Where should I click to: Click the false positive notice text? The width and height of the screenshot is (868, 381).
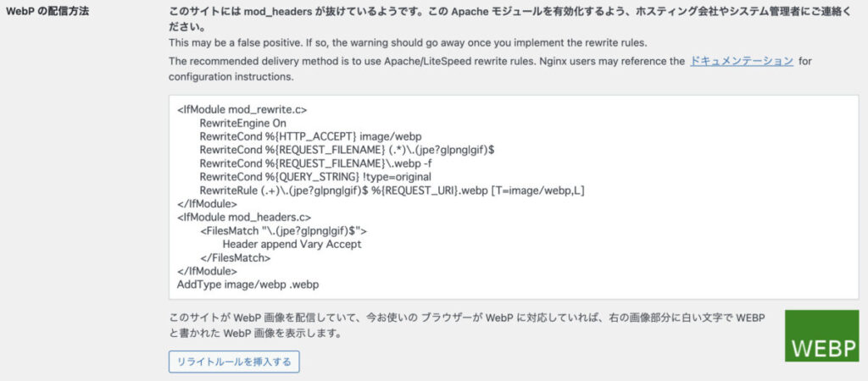click(408, 42)
